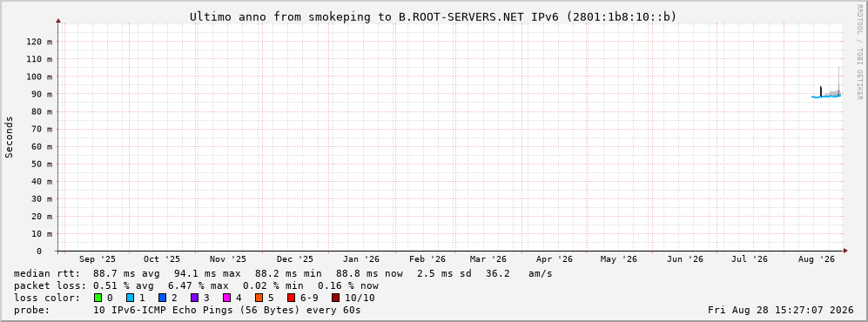
Task: Click the packet loss statistics line
Action: [196, 285]
